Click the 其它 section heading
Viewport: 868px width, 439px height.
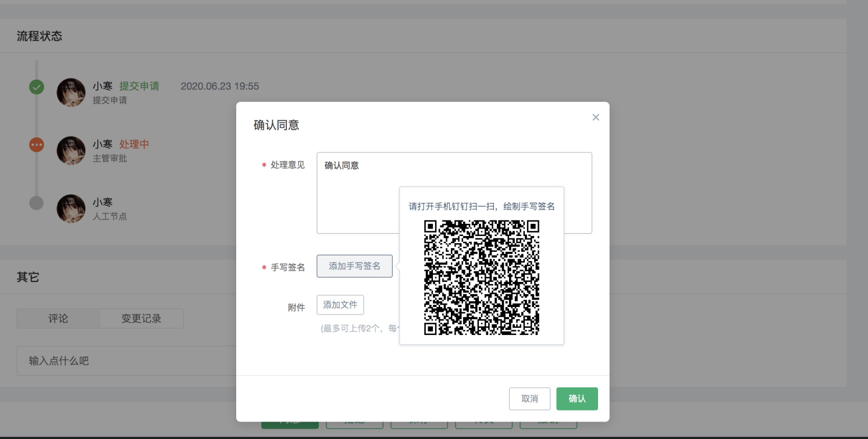click(28, 277)
